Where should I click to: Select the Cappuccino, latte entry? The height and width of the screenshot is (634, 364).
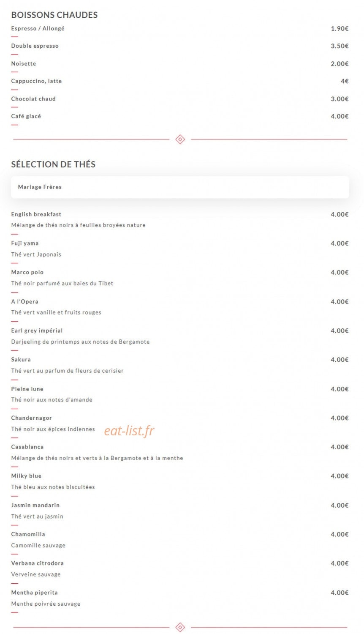[x=36, y=81]
